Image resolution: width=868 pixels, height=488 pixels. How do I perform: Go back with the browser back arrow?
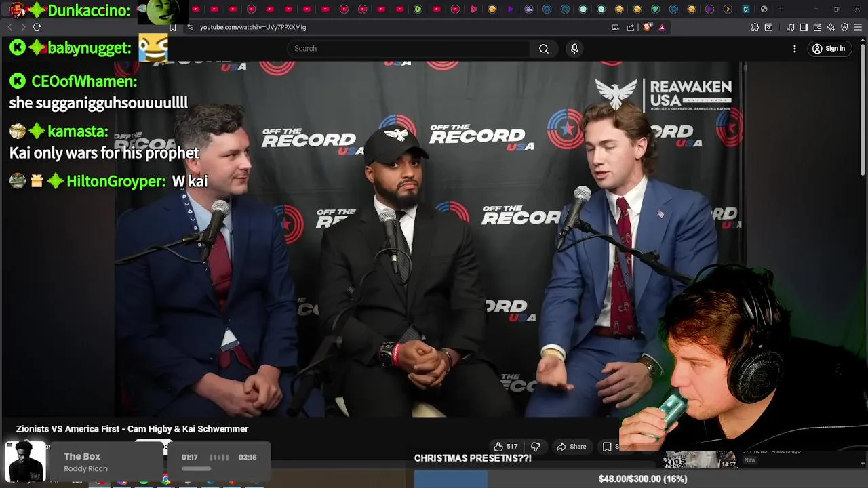coord(9,27)
